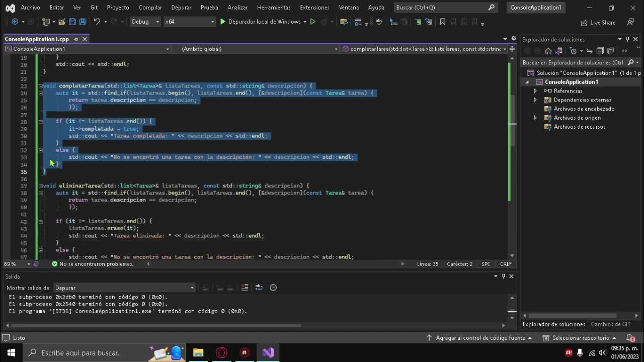Click the clock timestamp icon in Salida
Viewport: 644px width, 362px height.
[273, 288]
